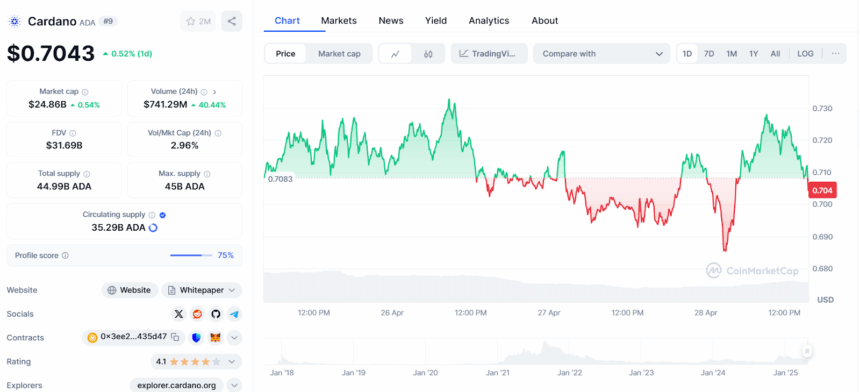Image resolution: width=860 pixels, height=392 pixels.
Task: Set chart range to All
Action: click(x=775, y=54)
